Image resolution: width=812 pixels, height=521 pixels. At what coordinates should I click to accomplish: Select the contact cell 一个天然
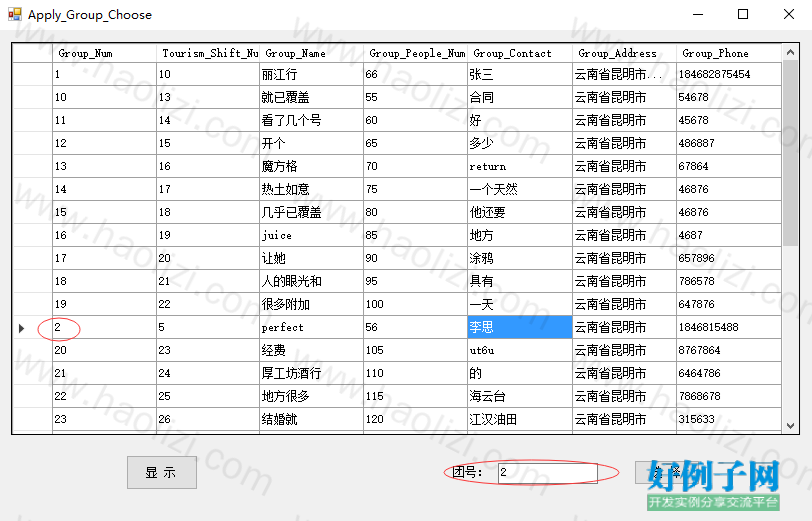[520, 189]
